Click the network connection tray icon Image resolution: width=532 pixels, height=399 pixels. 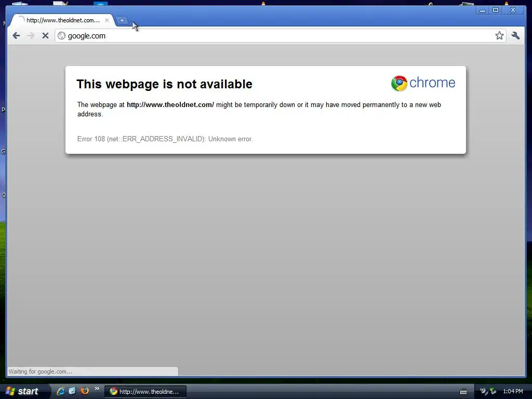493,392
